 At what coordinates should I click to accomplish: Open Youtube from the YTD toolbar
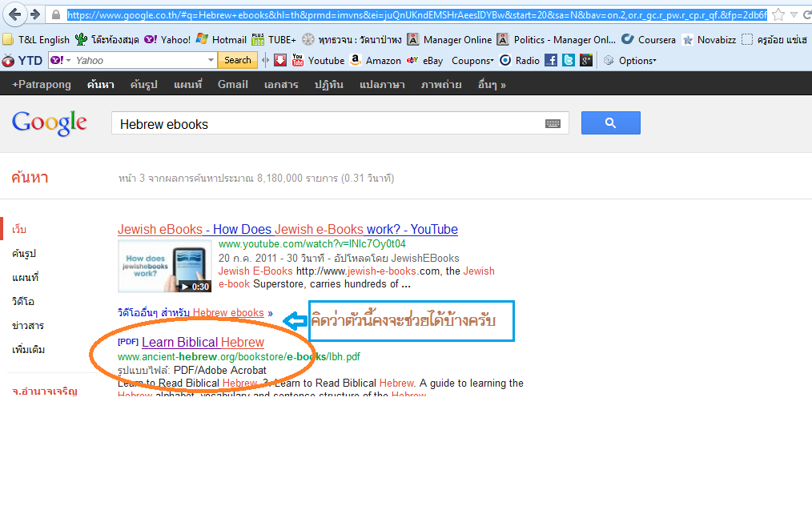(x=318, y=61)
